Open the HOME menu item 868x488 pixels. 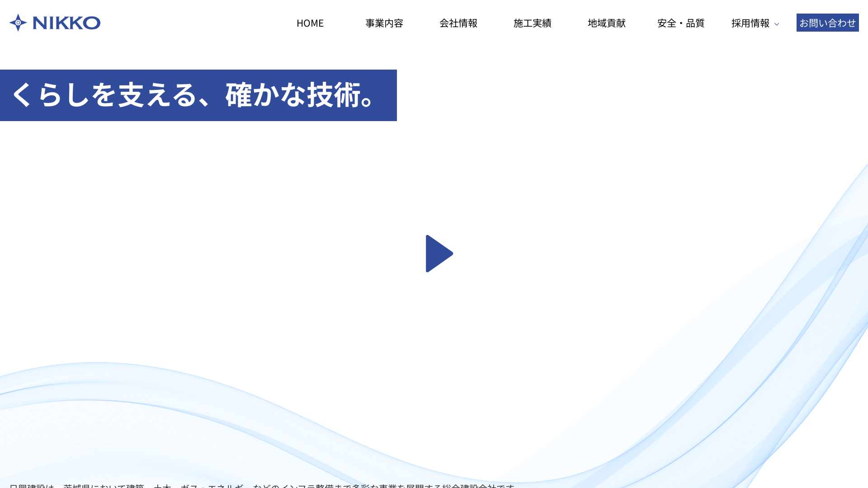pyautogui.click(x=310, y=23)
